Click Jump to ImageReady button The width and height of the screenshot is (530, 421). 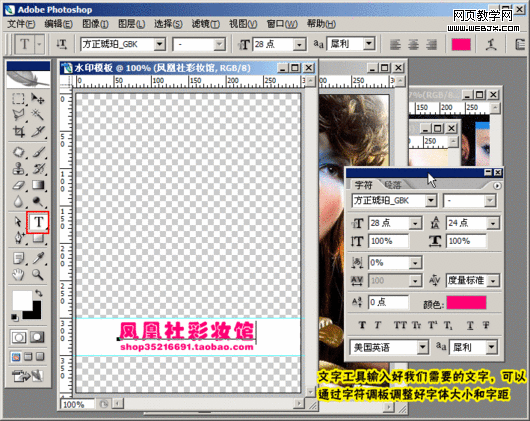click(28, 375)
